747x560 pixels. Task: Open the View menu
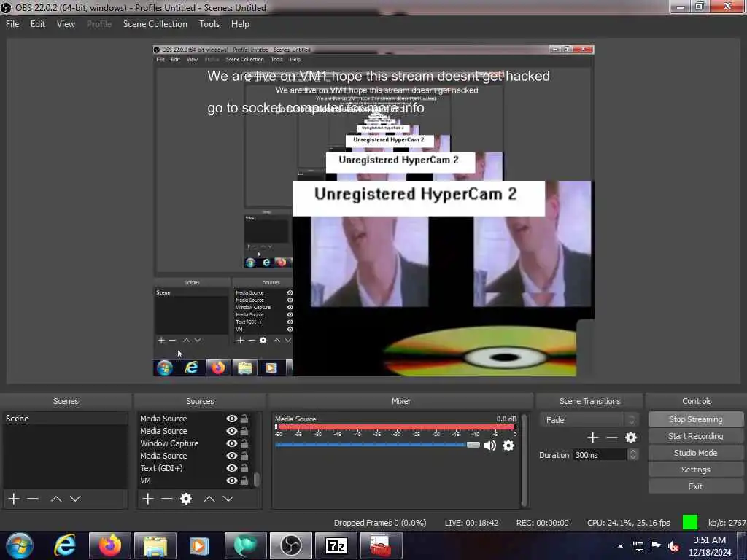pyautogui.click(x=66, y=24)
